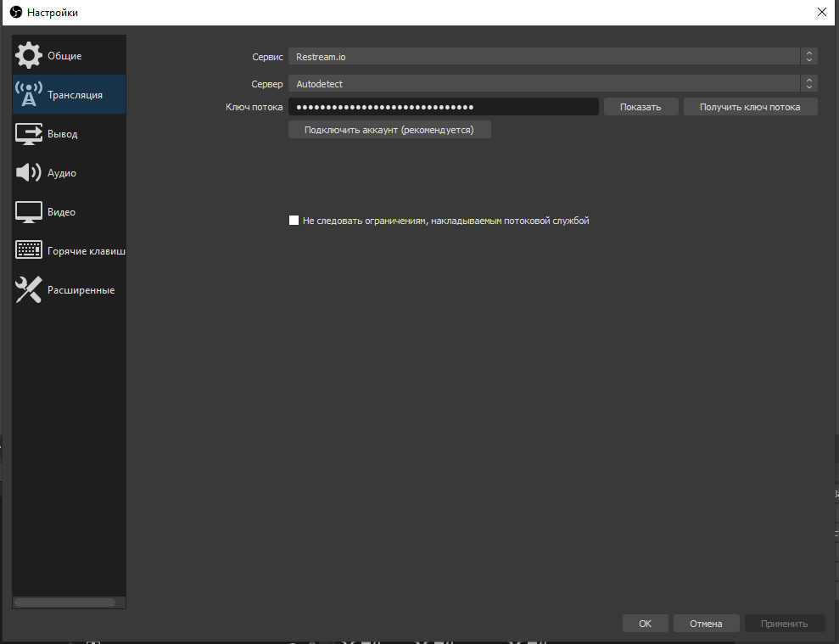This screenshot has width=839, height=644.
Task: Click the keyboard icon for Горячие клавиши
Action: pos(28,250)
